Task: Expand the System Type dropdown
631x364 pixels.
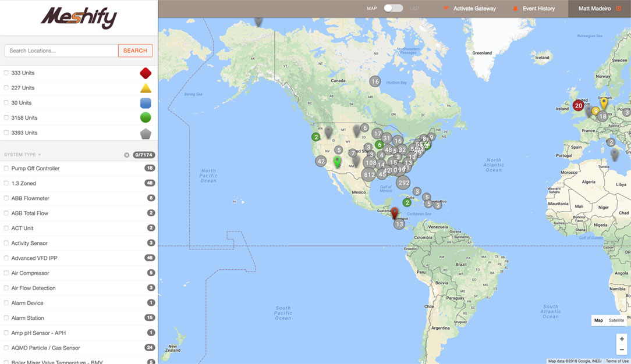Action: (23, 155)
